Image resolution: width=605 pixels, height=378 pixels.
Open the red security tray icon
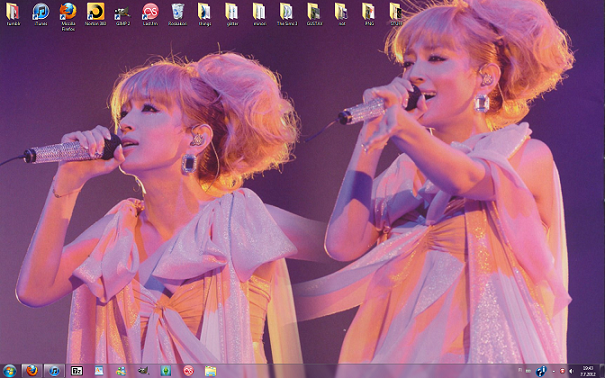[x=563, y=371]
